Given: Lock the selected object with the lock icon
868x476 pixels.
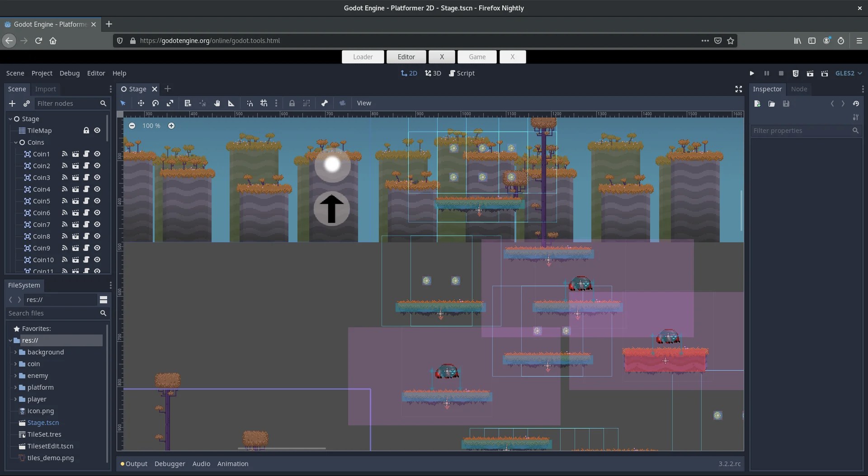Looking at the screenshot, I should (292, 103).
